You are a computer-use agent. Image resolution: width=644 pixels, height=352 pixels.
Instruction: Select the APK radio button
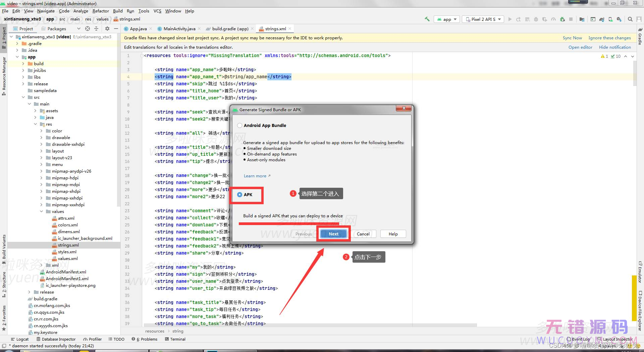click(x=239, y=195)
